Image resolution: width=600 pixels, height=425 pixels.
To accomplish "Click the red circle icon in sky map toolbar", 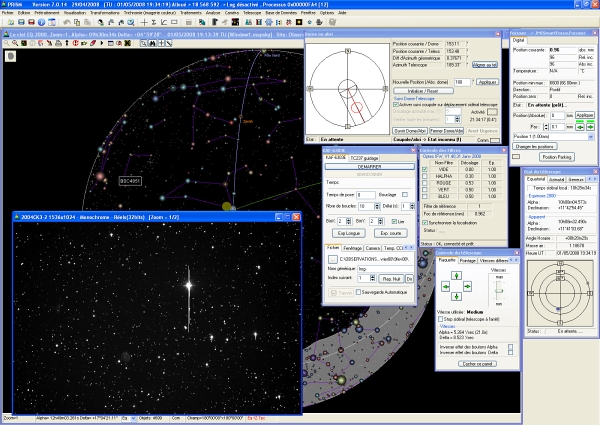I will click(75, 43).
